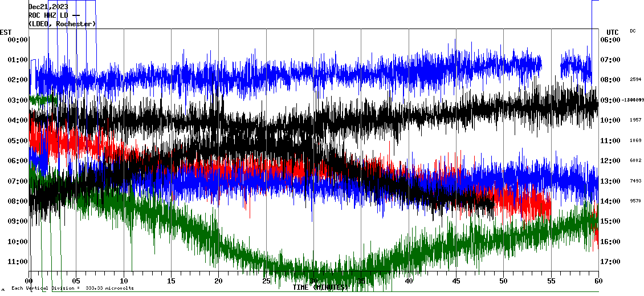644x296 pixels.
Task: Click the 13:00 UTC time label
Action: pyautogui.click(x=610, y=181)
